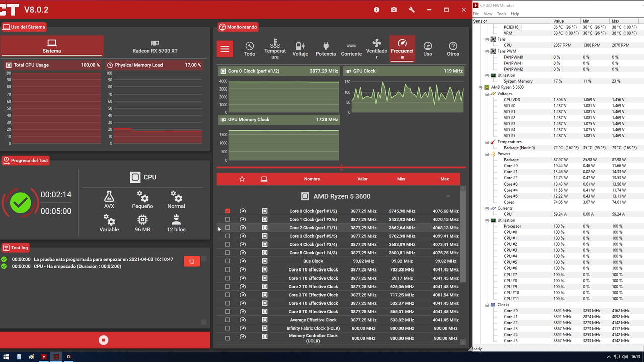Switch to the Potencia monitoring tab
This screenshot has height=362, width=644.
(326, 49)
